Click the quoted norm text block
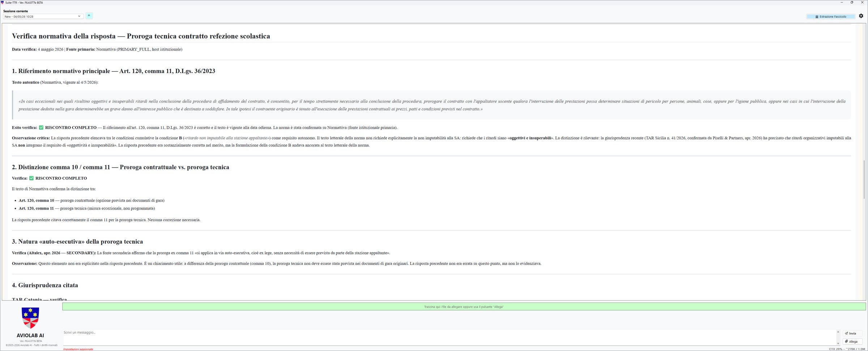 click(x=432, y=105)
